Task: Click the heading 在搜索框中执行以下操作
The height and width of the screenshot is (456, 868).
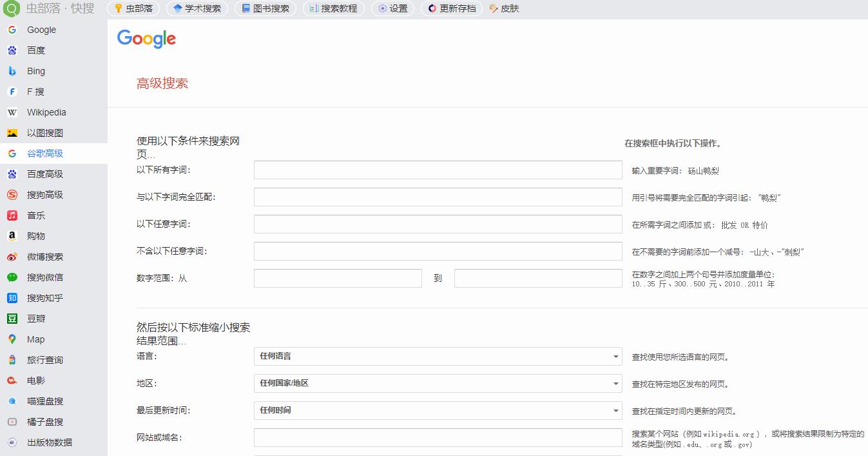Action: tap(673, 144)
